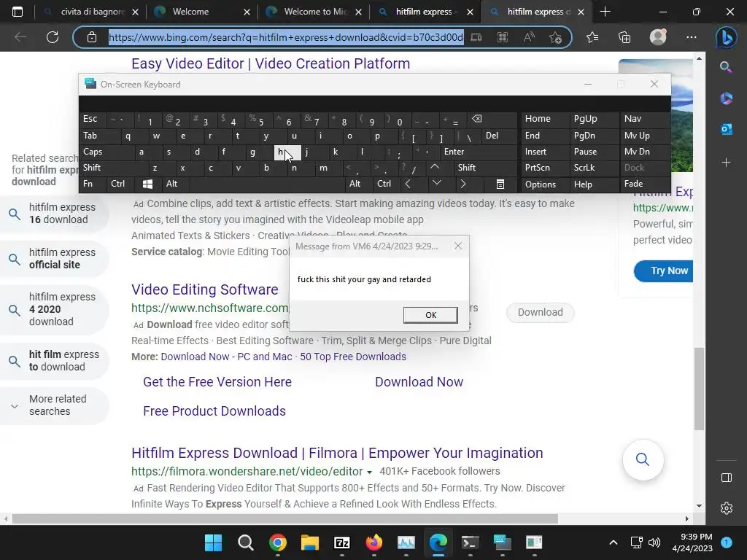Open sidebar settings gear icon
Image resolution: width=747 pixels, height=560 pixels.
[726, 508]
